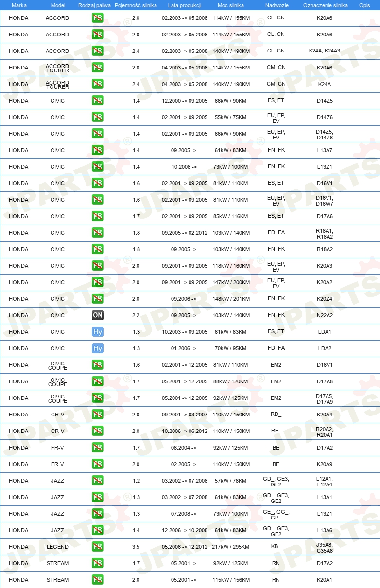
Task: Select the petrol icon in the FR-V K20A9 row
Action: 98,464
